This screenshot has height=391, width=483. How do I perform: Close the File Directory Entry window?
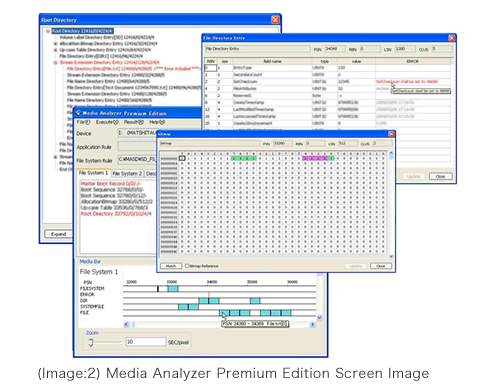451,38
